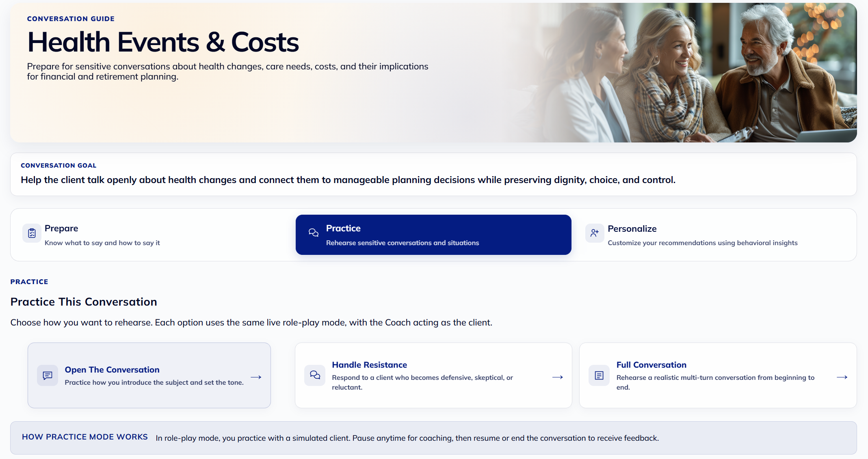The height and width of the screenshot is (459, 868).
Task: Switch to the Prepare tab
Action: point(153,235)
